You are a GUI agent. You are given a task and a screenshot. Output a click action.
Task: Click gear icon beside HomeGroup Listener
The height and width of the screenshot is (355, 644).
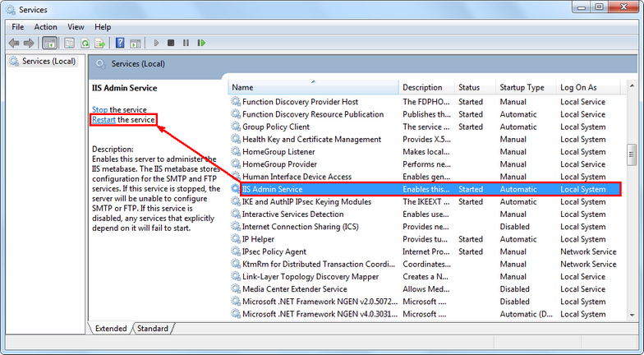pyautogui.click(x=236, y=151)
